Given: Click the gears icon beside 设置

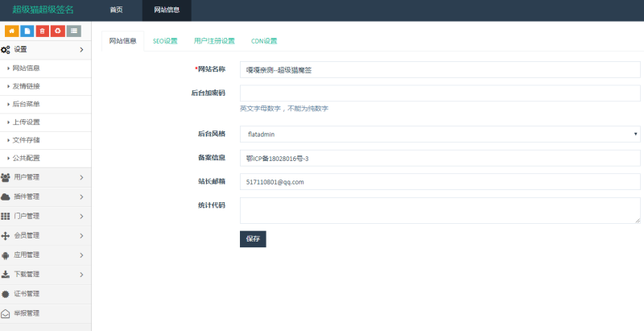Looking at the screenshot, I should click(x=6, y=50).
